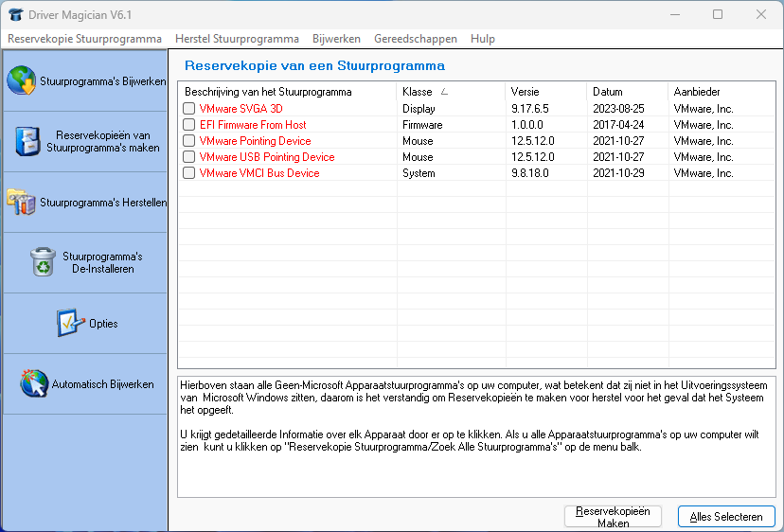Viewport: 784px width, 532px height.
Task: Tick the VMware USB Pointing Device checkbox
Action: 188,156
